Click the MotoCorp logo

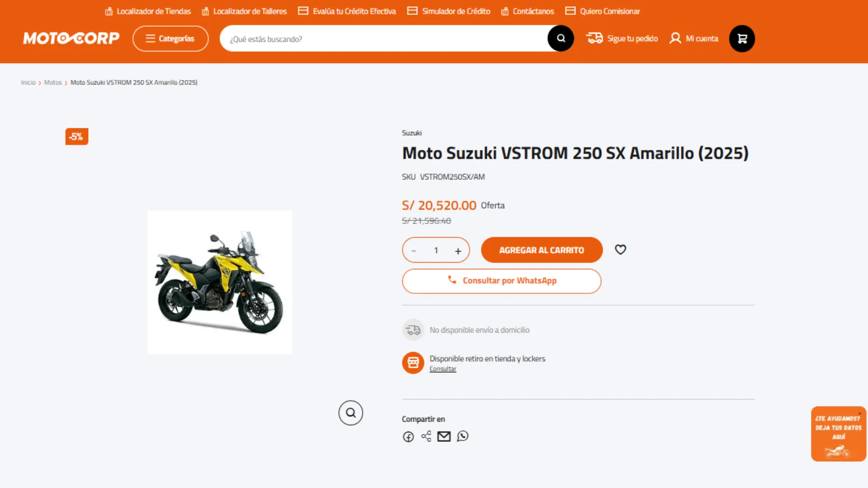pos(71,38)
